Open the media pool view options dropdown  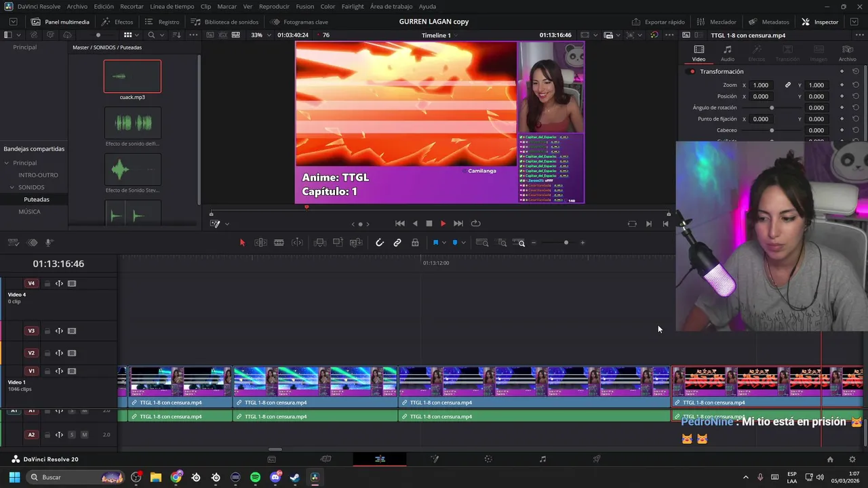coord(138,35)
